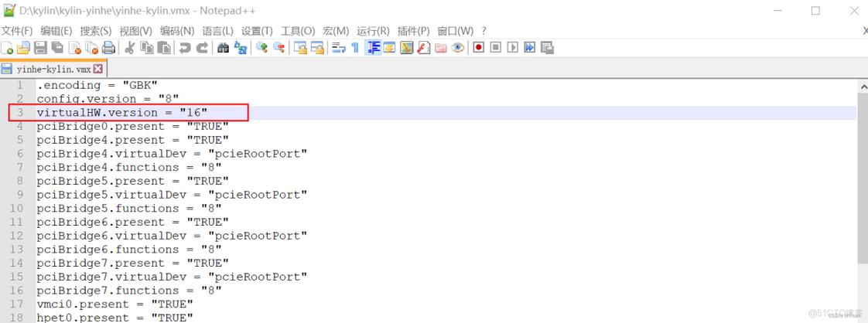This screenshot has height=323, width=868.
Task: Show the Document Map panel
Action: (407, 48)
